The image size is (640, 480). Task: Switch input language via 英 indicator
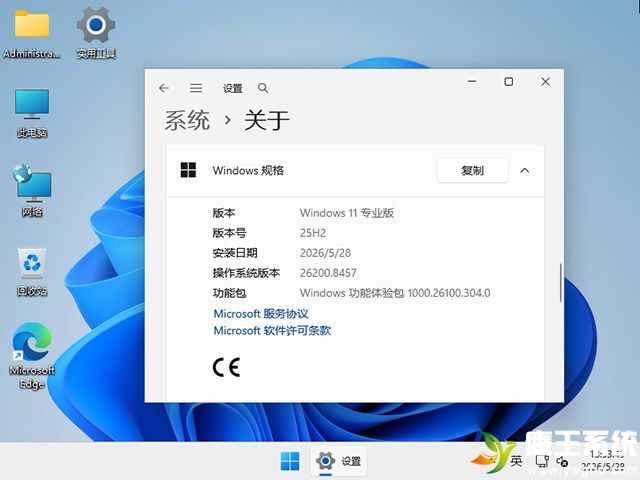[516, 461]
